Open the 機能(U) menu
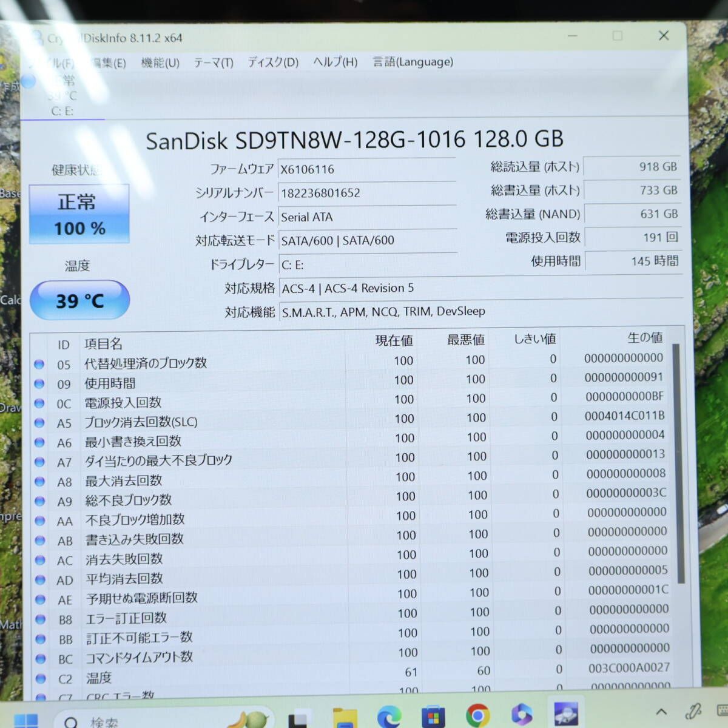Screen dimensions: 728x728 tap(160, 62)
